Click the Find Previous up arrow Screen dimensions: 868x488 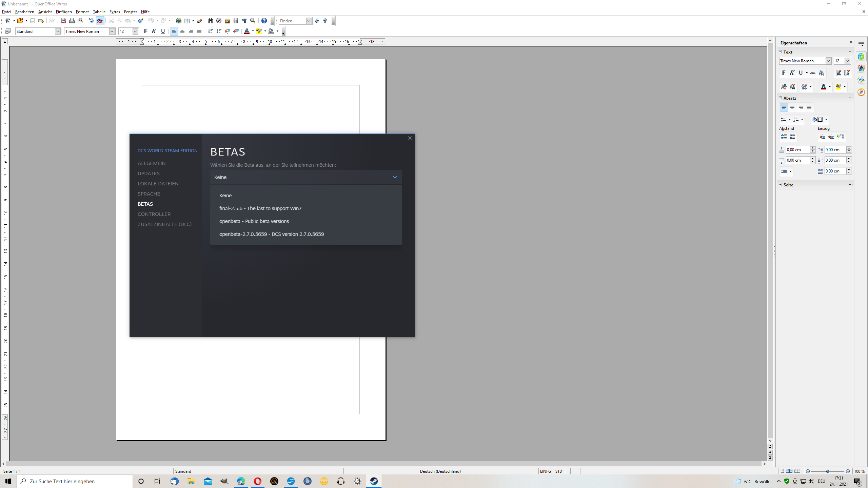pos(325,21)
